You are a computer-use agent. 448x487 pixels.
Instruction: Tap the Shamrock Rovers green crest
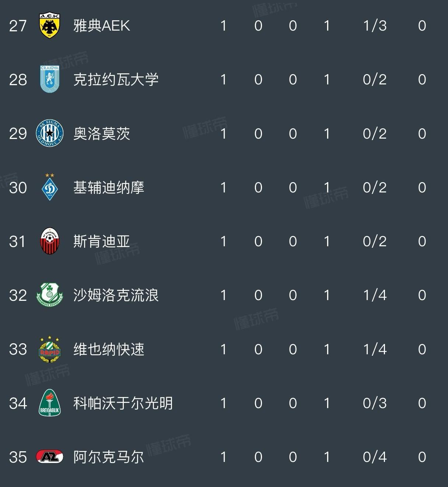[x=49, y=295]
